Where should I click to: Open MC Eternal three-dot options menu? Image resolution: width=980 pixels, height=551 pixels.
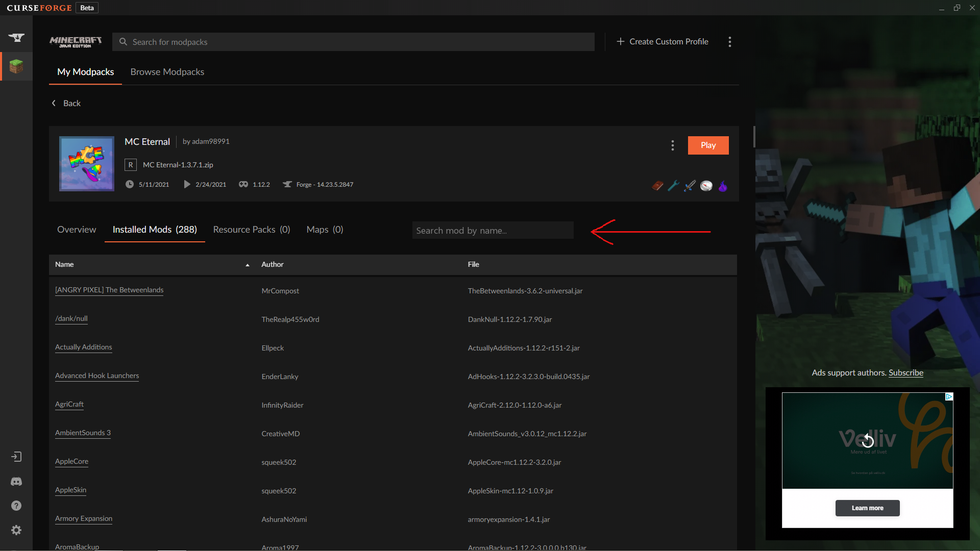673,145
